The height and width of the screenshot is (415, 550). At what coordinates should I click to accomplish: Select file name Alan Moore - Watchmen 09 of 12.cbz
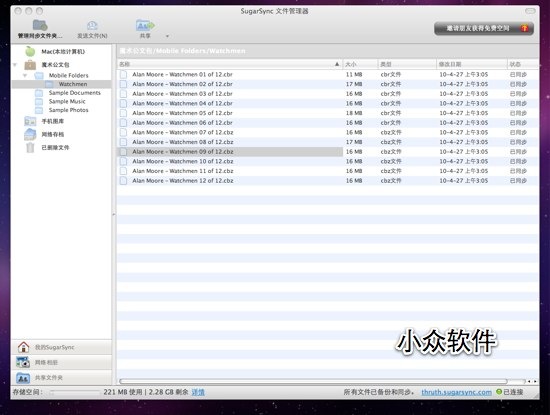(183, 152)
